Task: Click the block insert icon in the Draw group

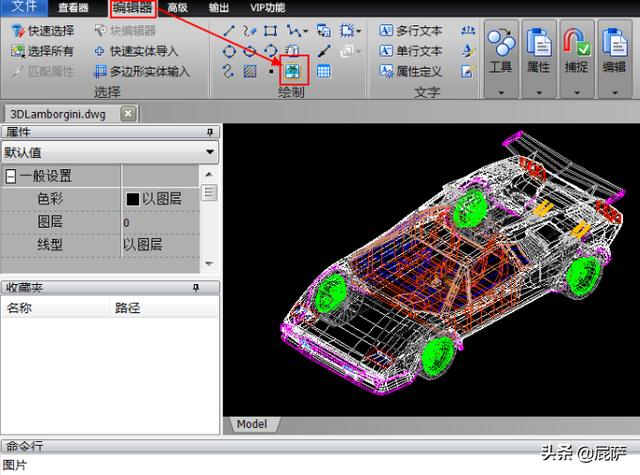Action: (323, 31)
